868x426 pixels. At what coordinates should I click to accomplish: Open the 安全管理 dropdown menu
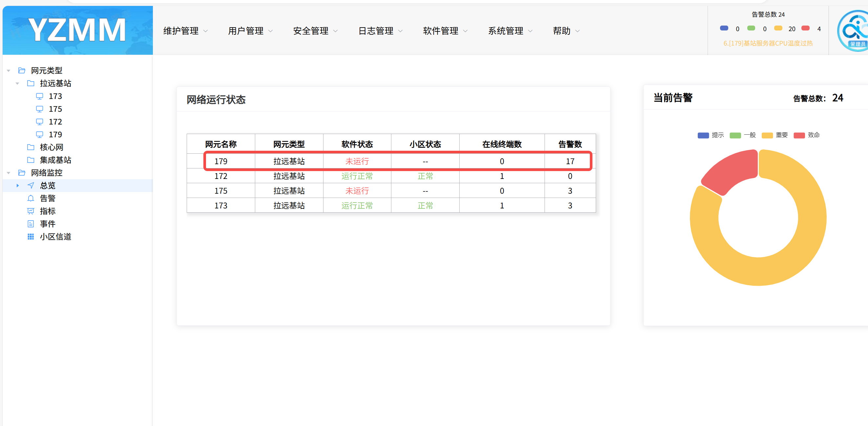click(x=315, y=31)
